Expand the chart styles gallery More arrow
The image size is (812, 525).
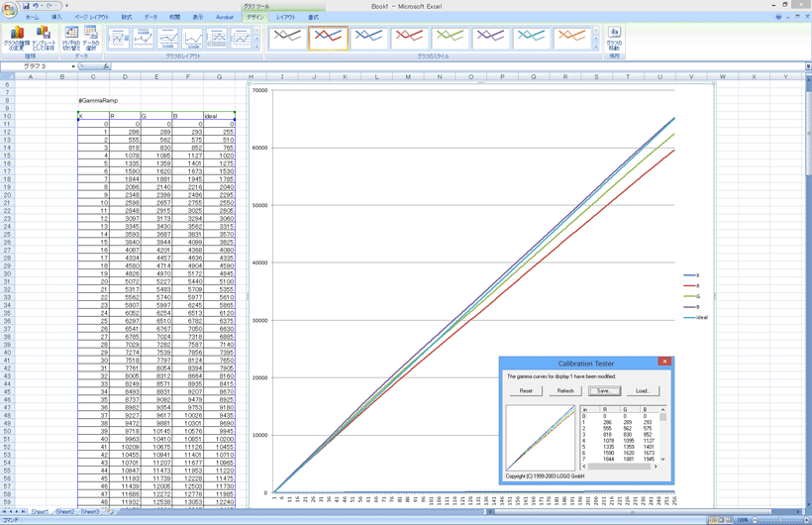coord(596,47)
